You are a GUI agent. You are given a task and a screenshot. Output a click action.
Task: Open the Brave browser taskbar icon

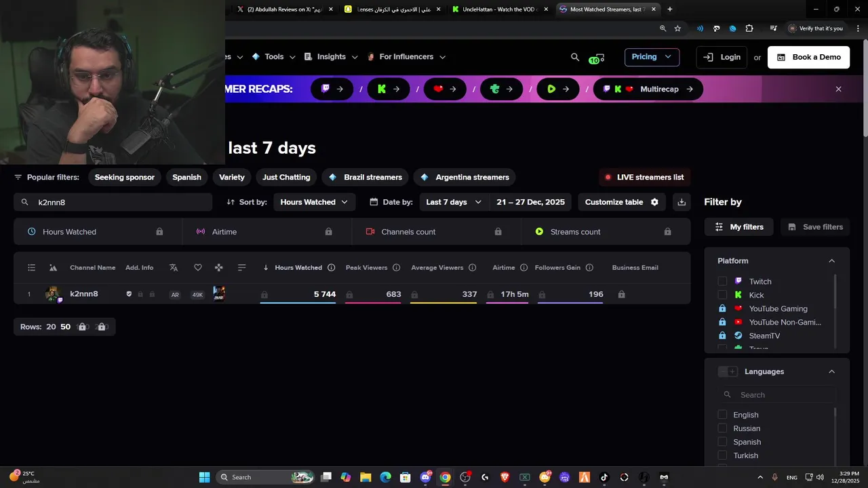click(x=505, y=477)
